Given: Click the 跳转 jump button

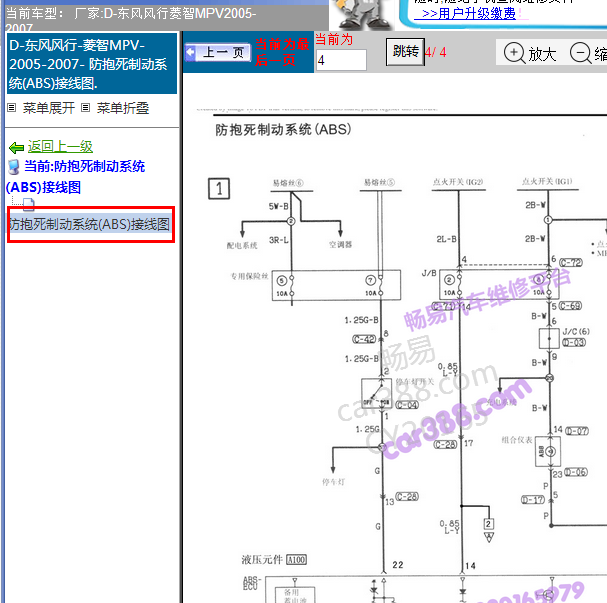Looking at the screenshot, I should point(405,51).
